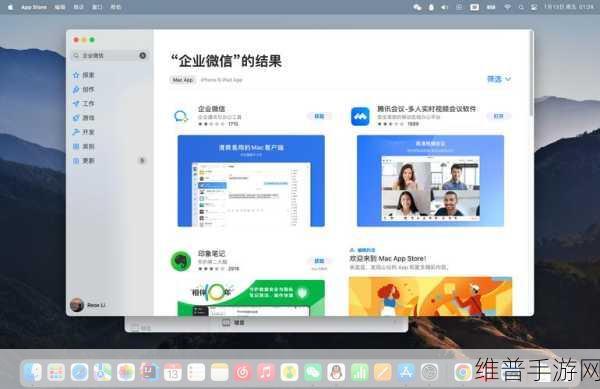Viewport: 600px width, 389px height.
Task: Open Safari from the Dock
Action: pos(79,372)
